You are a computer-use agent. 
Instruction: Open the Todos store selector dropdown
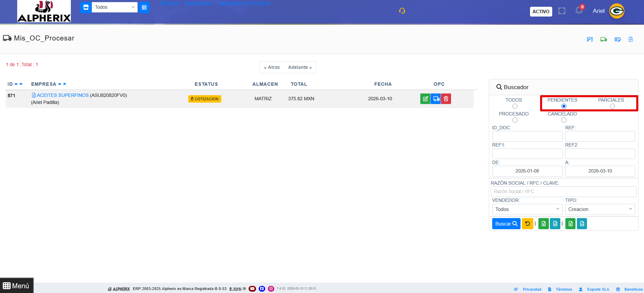[x=115, y=7]
